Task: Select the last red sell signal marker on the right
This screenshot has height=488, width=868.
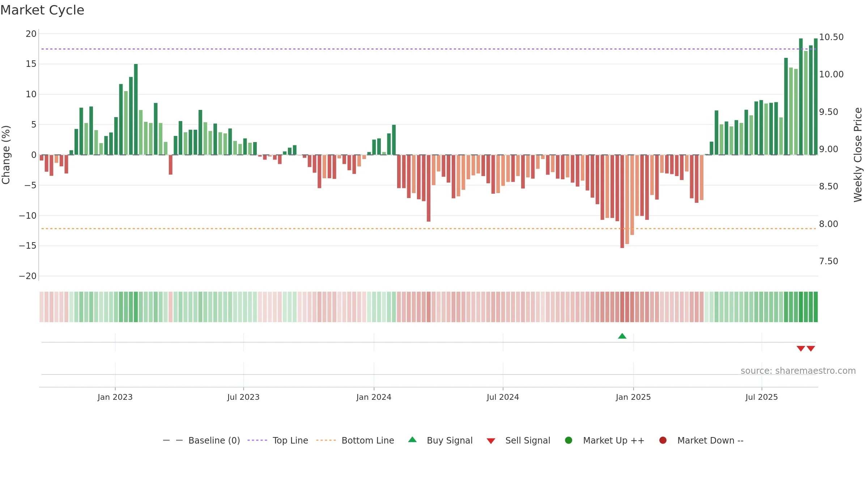Action: tap(811, 348)
